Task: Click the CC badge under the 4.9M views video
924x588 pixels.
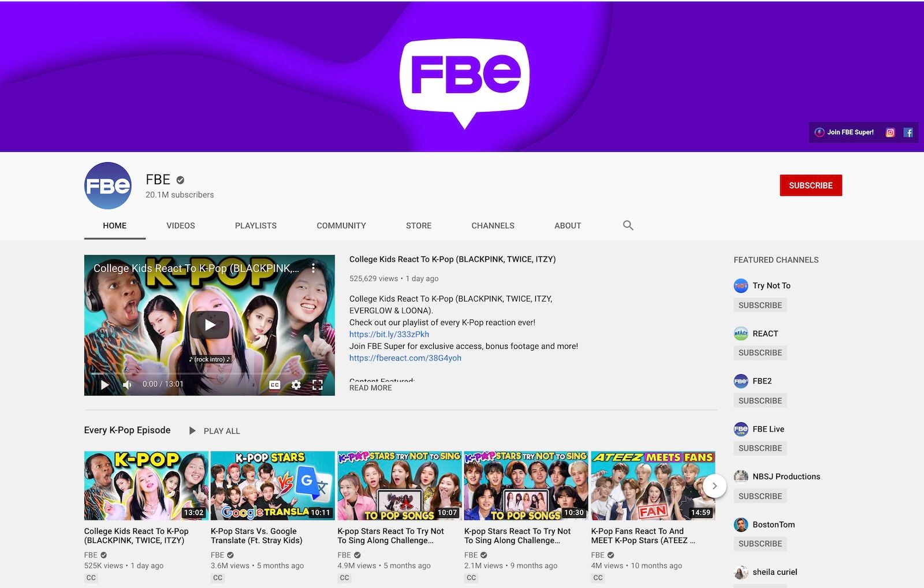Action: coord(345,578)
